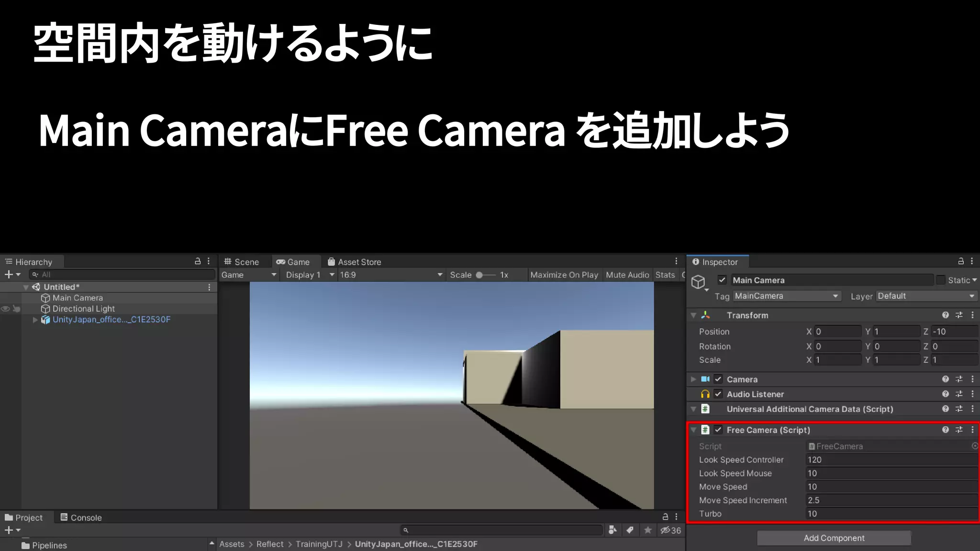This screenshot has height=551, width=980.
Task: Click the Project panel lock icon
Action: 665,517
